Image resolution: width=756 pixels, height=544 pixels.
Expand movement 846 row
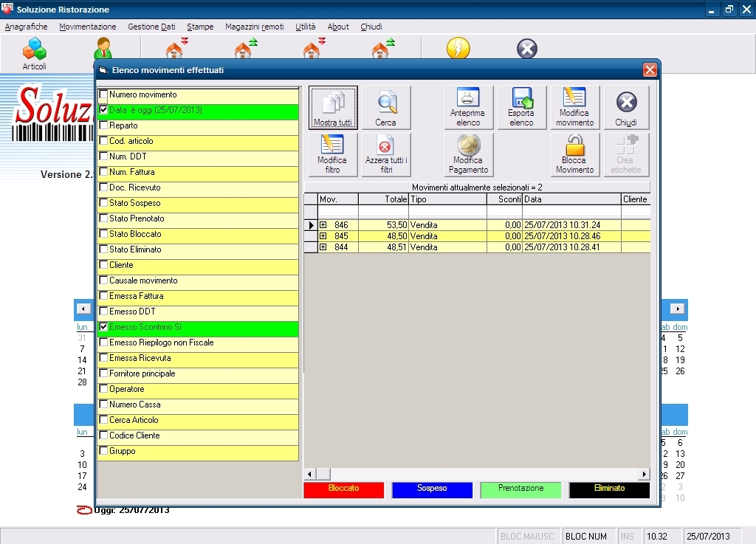(323, 225)
